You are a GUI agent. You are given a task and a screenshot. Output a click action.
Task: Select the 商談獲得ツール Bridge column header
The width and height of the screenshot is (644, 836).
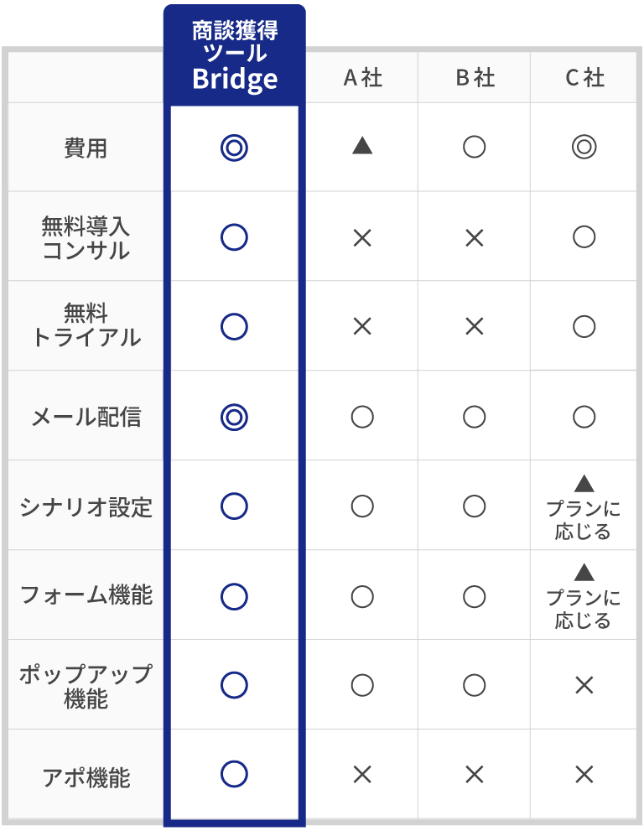(234, 55)
